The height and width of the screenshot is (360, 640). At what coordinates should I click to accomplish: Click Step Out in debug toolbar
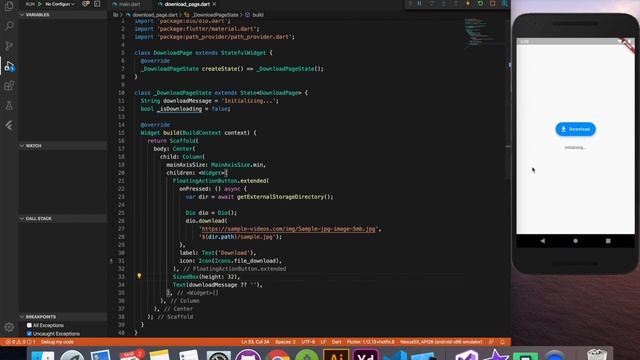click(456, 4)
